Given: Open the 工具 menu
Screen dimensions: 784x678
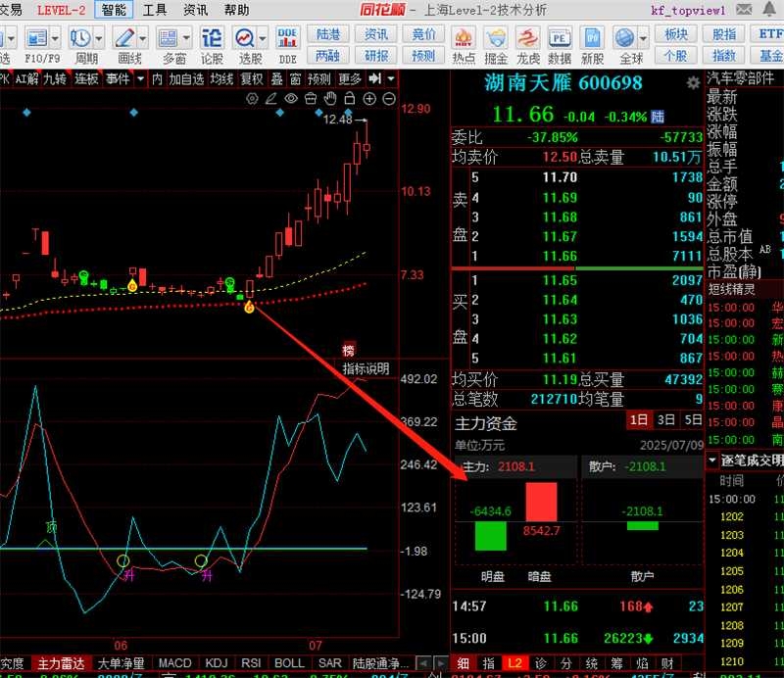Looking at the screenshot, I should click(155, 10).
